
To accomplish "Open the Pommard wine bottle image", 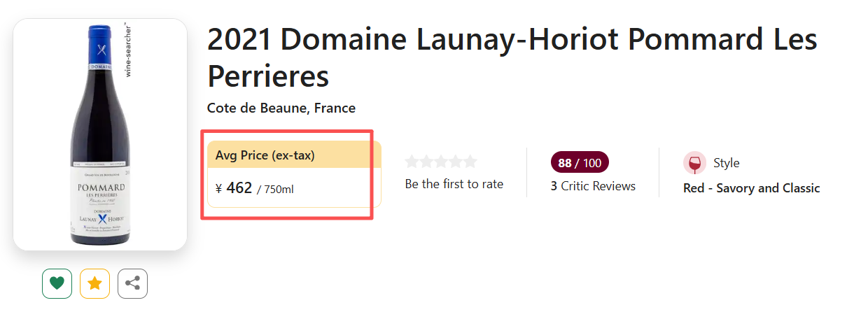I will coord(99,134).
